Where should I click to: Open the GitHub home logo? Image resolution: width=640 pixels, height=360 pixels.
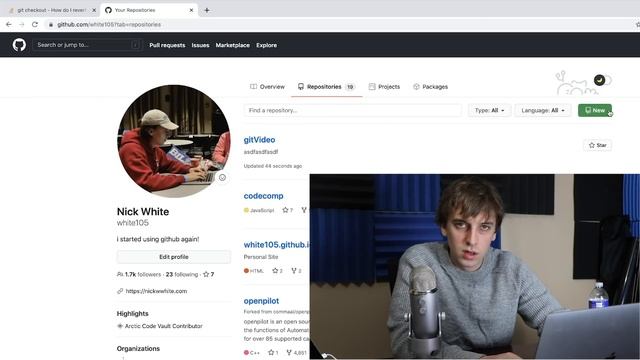tap(19, 44)
